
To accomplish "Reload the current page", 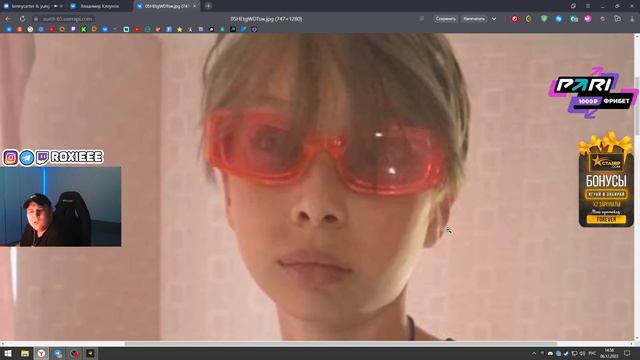I will tap(22, 19).
